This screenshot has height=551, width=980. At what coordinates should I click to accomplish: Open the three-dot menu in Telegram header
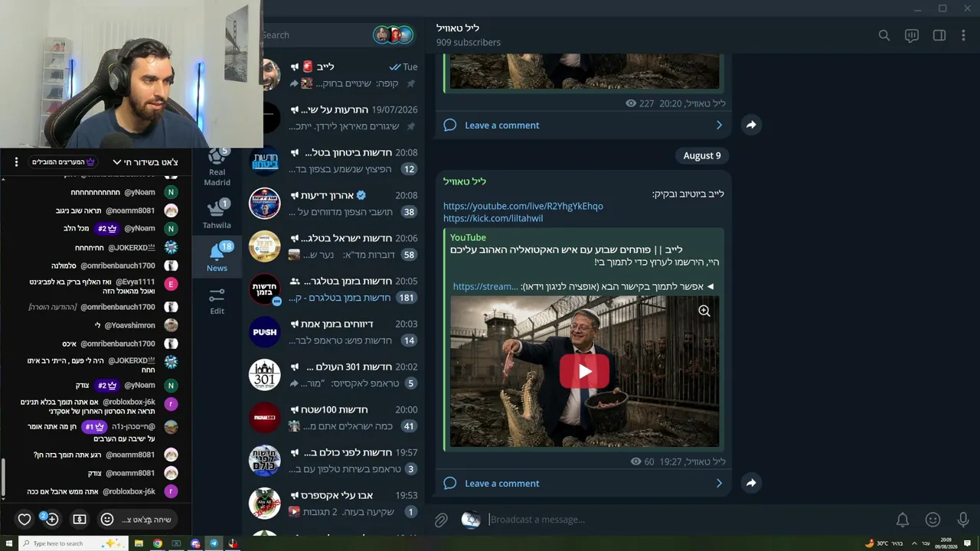point(964,35)
